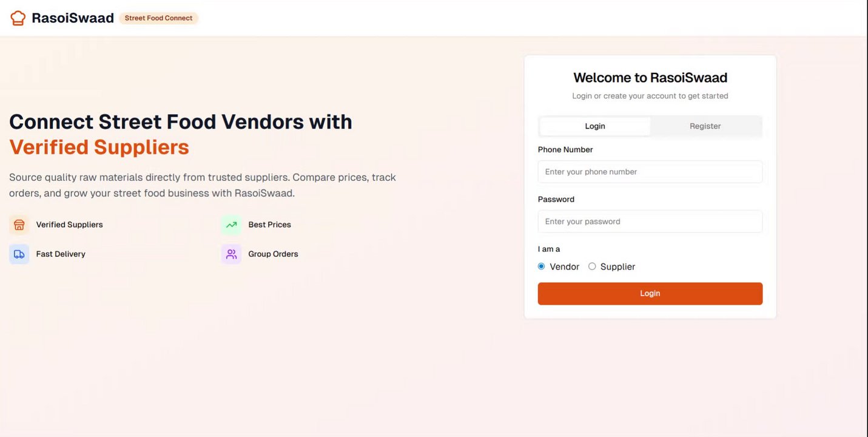Click the orange Verified Suppliers headline text
The width and height of the screenshot is (868, 437).
pos(99,147)
